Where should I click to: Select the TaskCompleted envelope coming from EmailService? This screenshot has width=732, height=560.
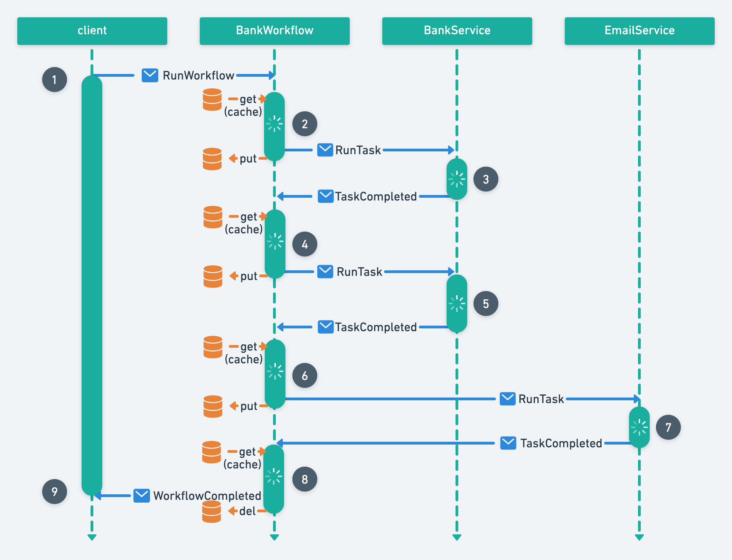pos(508,443)
